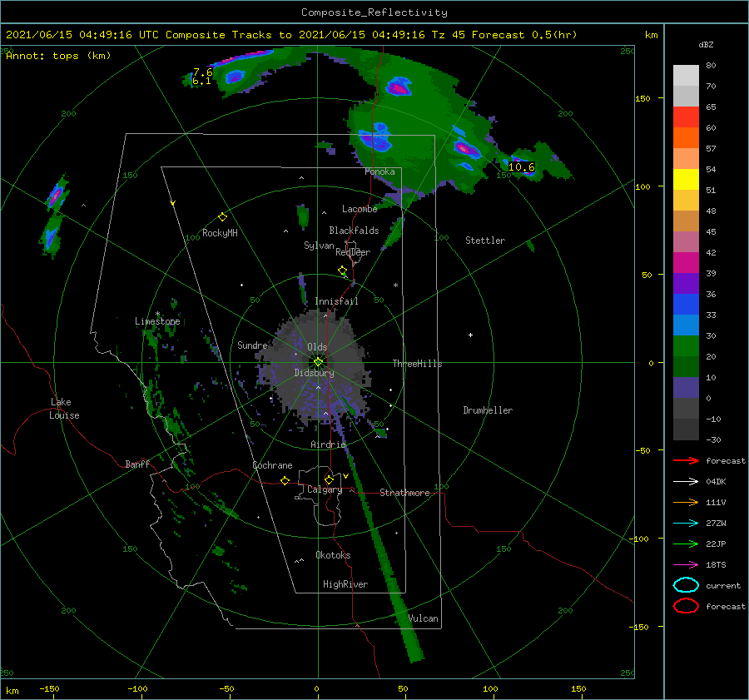
Task: Click the orange 111V arrow legend icon
Action: click(686, 502)
